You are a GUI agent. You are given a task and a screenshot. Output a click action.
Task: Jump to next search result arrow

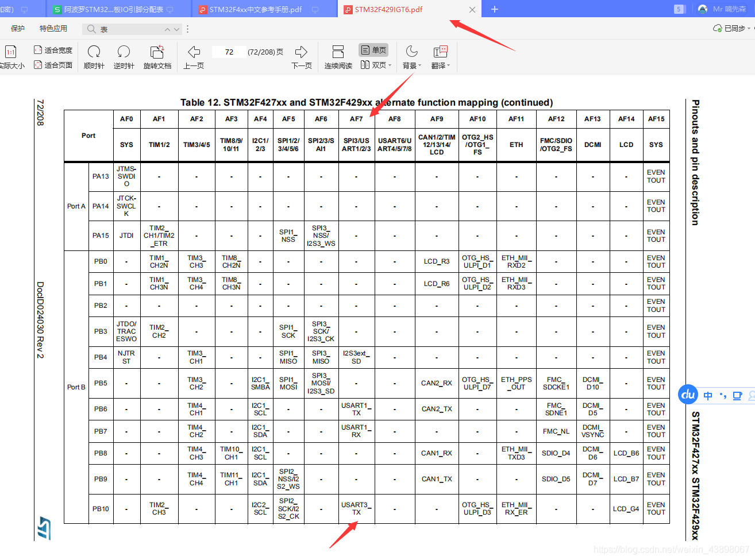point(176,29)
